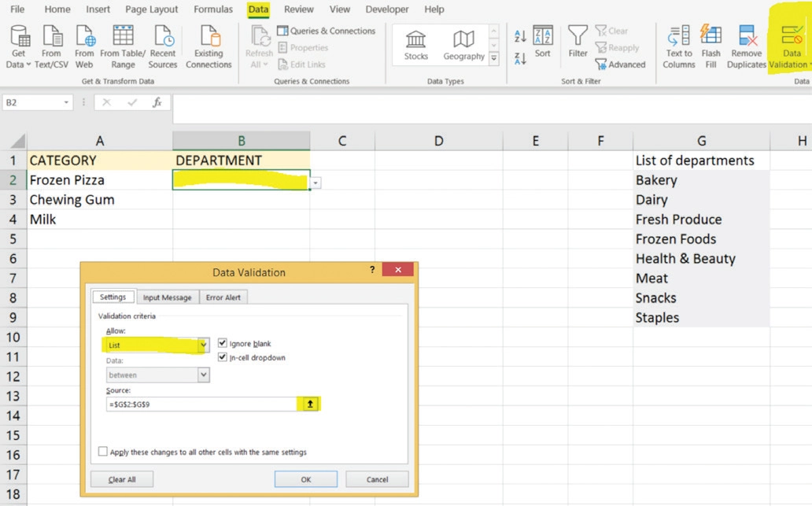Click From Table/Range button
The width and height of the screenshot is (812, 506).
tap(123, 47)
